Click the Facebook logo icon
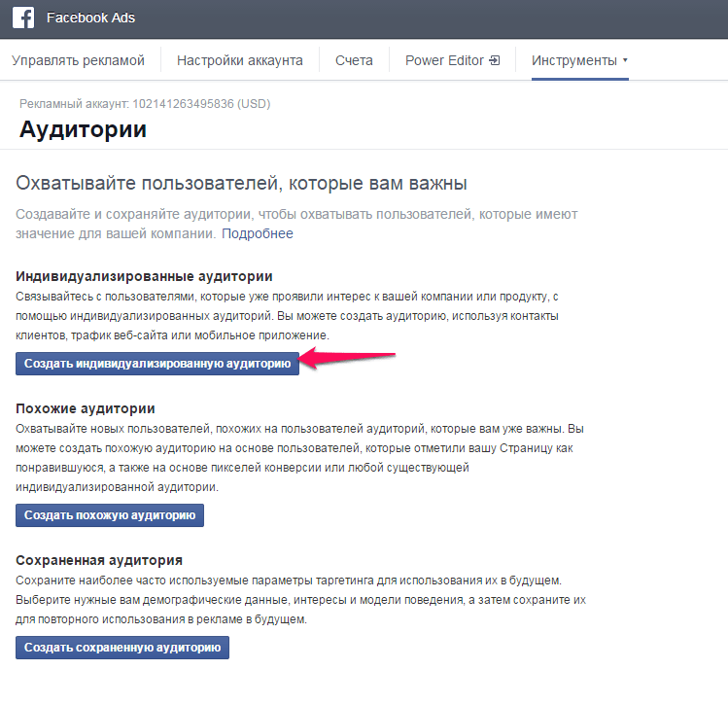 (x=23, y=18)
